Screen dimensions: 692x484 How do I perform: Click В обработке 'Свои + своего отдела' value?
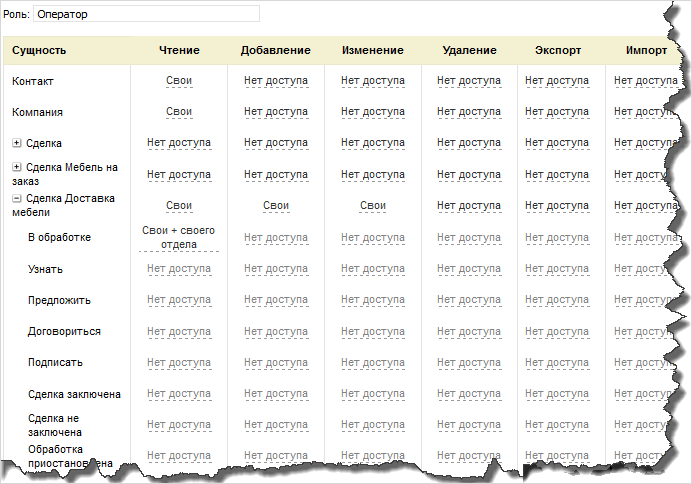pos(179,237)
